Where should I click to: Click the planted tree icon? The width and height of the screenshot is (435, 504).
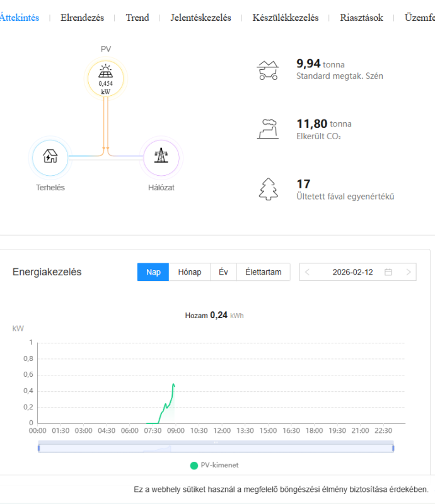tap(269, 189)
